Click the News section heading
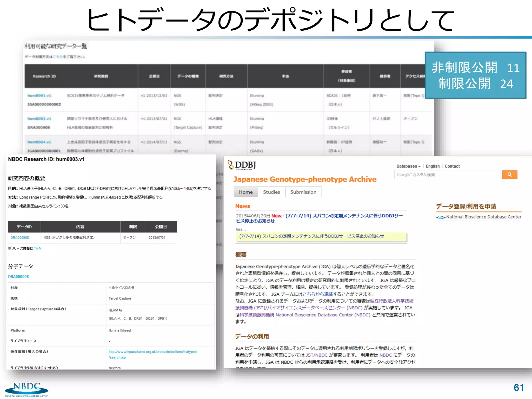The image size is (532, 399). tap(243, 206)
